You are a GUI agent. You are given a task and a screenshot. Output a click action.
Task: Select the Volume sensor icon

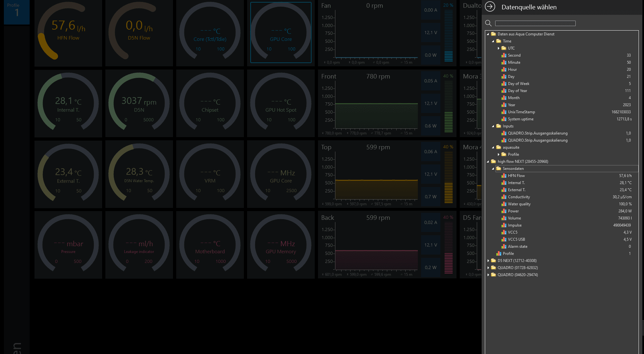504,218
